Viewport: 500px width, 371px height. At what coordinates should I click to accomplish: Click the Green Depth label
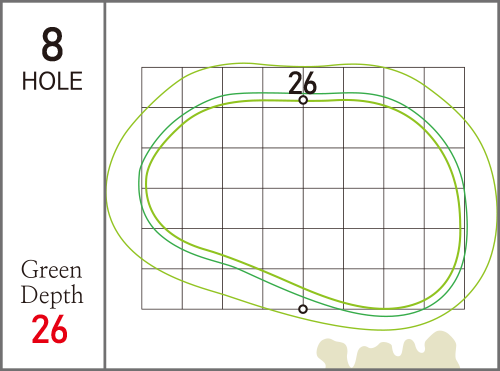point(52,282)
